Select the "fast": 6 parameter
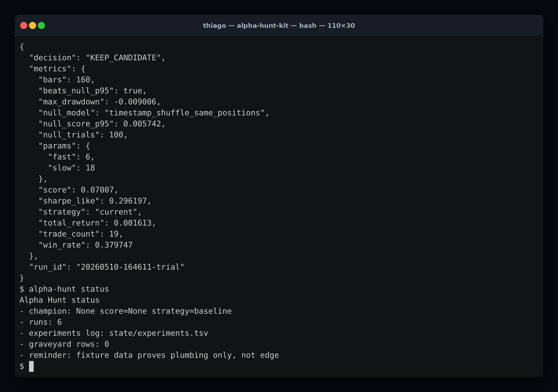Screen dimensions: 558x392 click(71, 157)
